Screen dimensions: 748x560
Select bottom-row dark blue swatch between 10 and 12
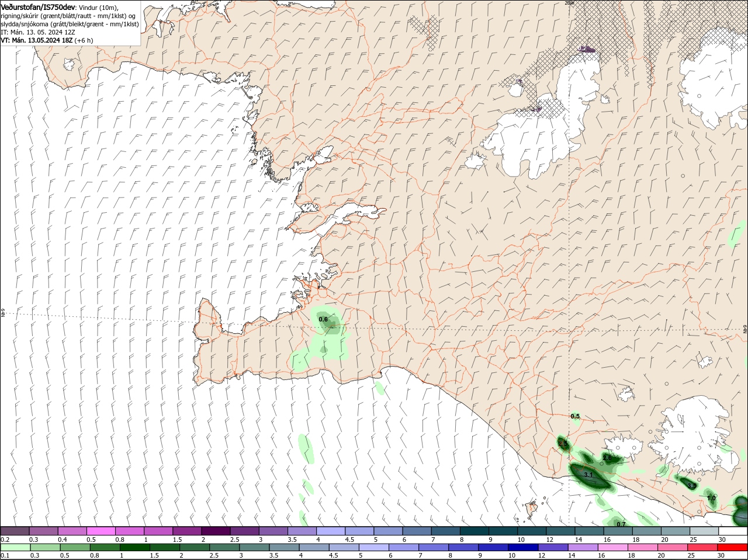524,548
